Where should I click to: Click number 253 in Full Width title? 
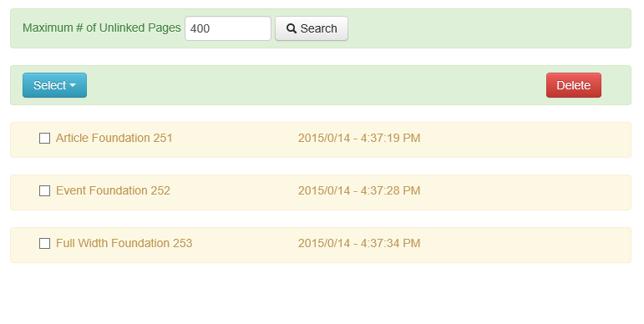pyautogui.click(x=182, y=243)
